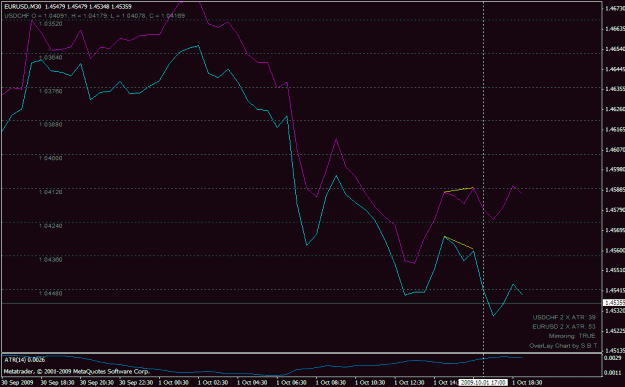
Task: Click the 30 Sep 20:30 time axis label
Action: (97, 383)
